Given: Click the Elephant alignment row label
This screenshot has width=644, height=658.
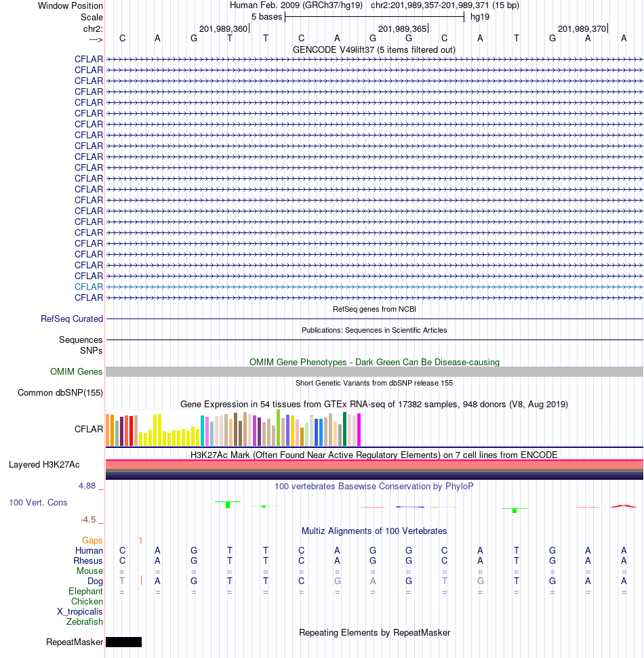Looking at the screenshot, I should point(85,591).
